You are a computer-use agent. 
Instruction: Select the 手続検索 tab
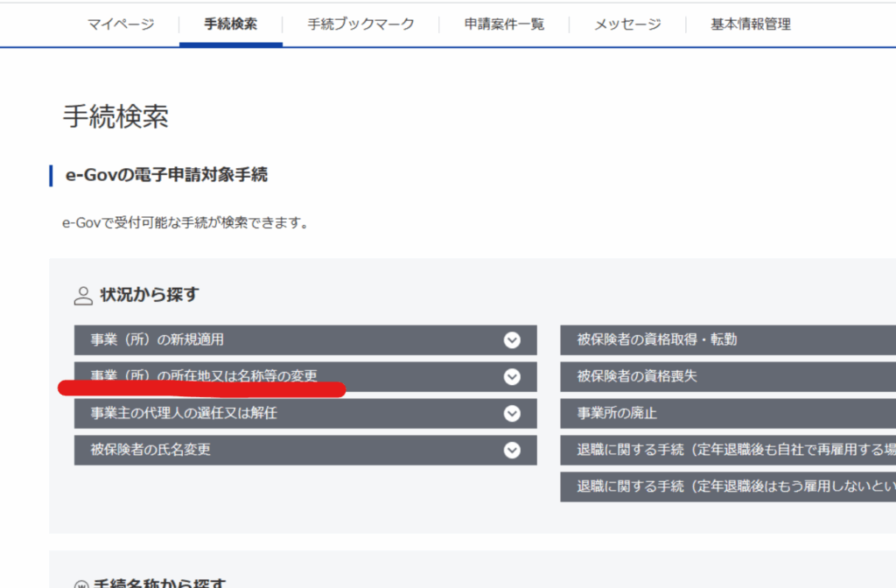pyautogui.click(x=231, y=24)
